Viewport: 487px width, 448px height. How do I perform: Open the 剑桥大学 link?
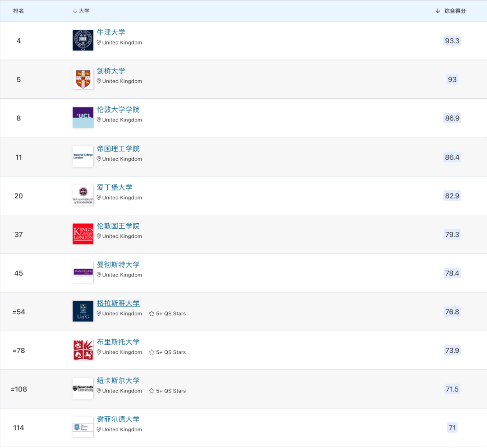111,71
